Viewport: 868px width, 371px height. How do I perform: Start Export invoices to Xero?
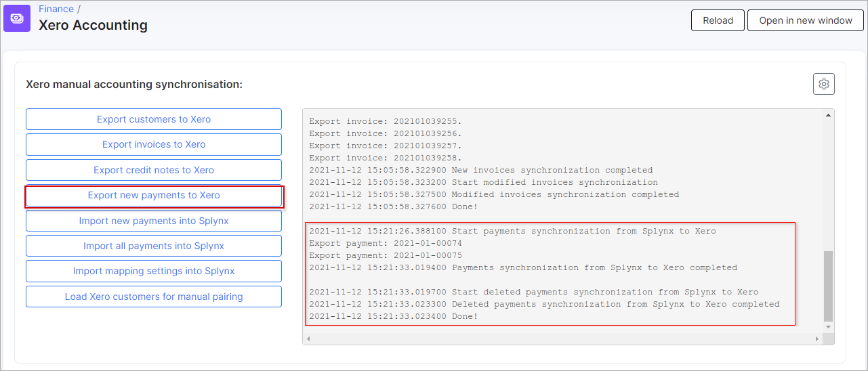(154, 144)
